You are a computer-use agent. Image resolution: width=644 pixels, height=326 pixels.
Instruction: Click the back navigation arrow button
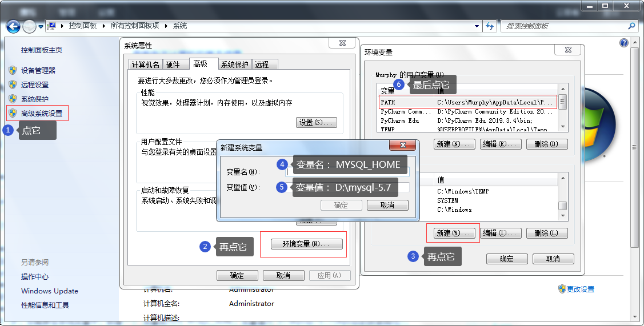click(13, 26)
